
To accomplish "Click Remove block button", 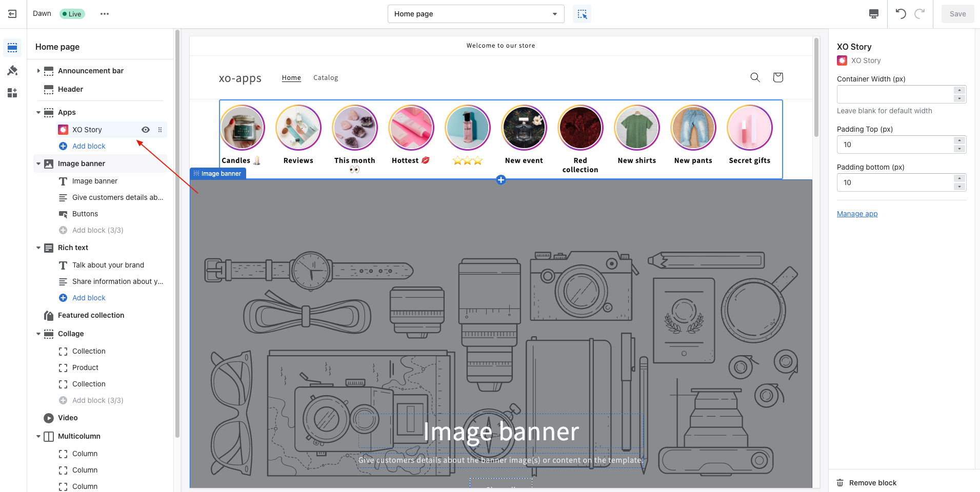I will [x=872, y=483].
